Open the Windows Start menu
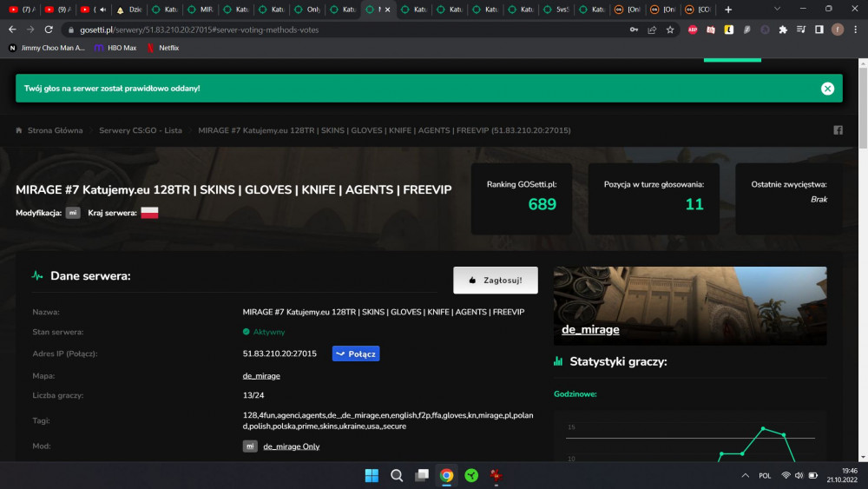This screenshot has width=868, height=489. coord(372,476)
